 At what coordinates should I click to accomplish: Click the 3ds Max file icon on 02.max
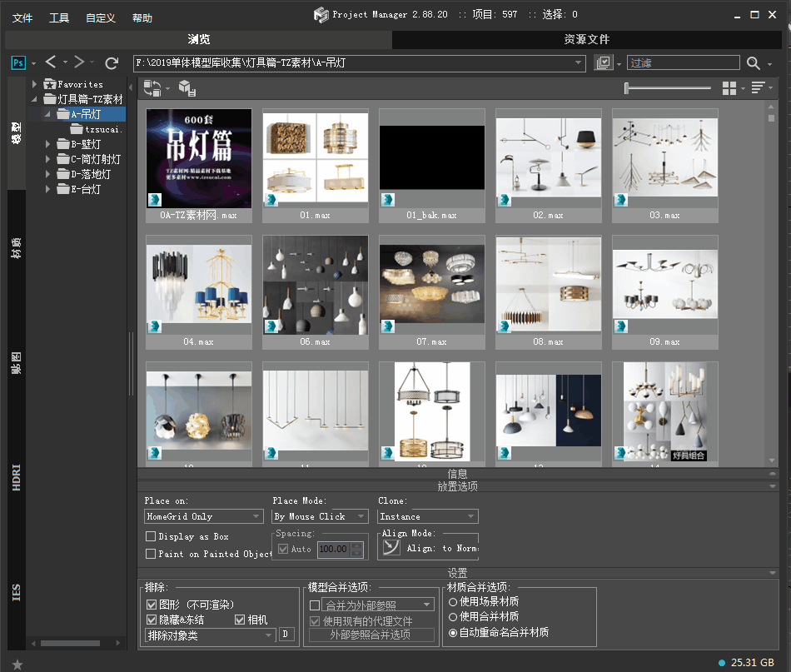(505, 200)
